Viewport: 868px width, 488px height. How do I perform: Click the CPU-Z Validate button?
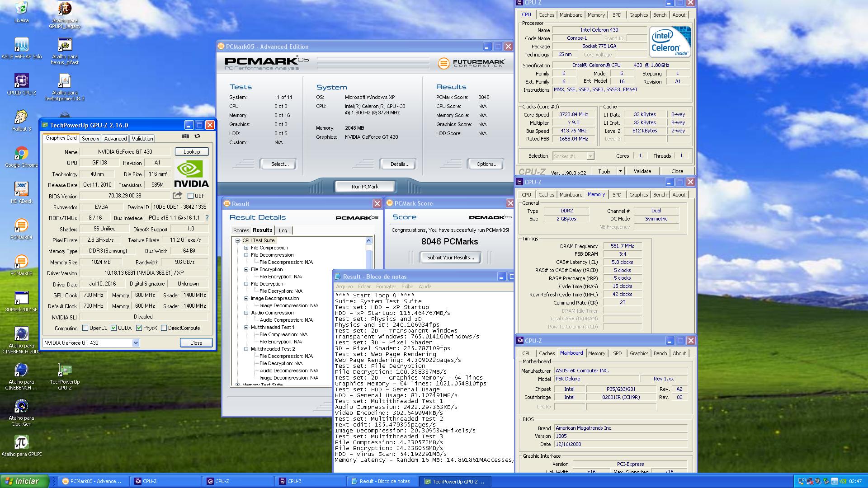(x=642, y=171)
